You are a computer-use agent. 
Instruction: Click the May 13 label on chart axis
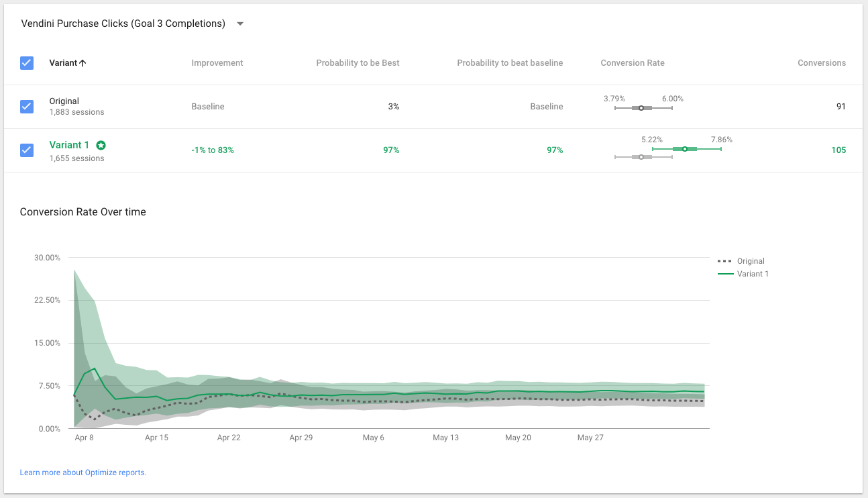point(445,438)
